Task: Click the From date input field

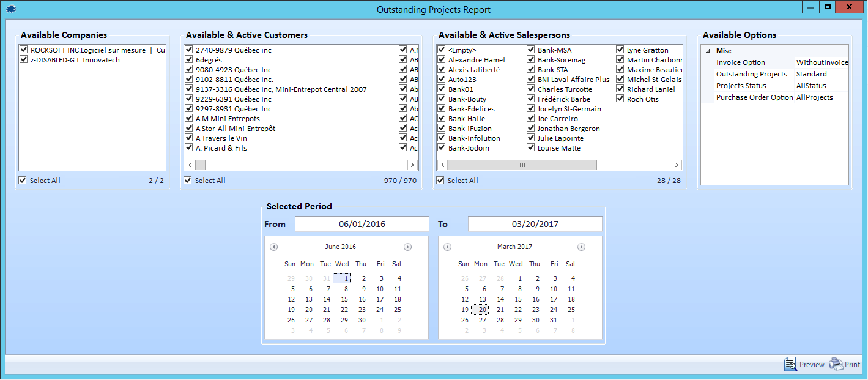Action: [x=362, y=224]
